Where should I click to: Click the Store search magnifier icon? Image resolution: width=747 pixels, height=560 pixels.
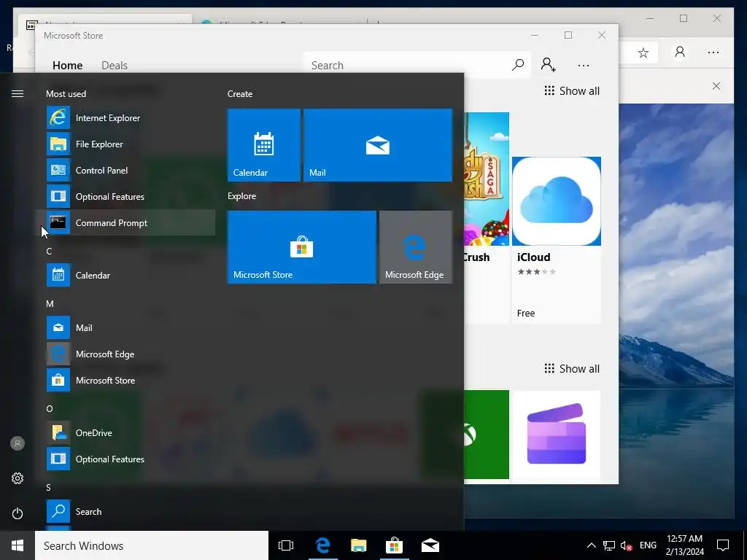point(518,64)
